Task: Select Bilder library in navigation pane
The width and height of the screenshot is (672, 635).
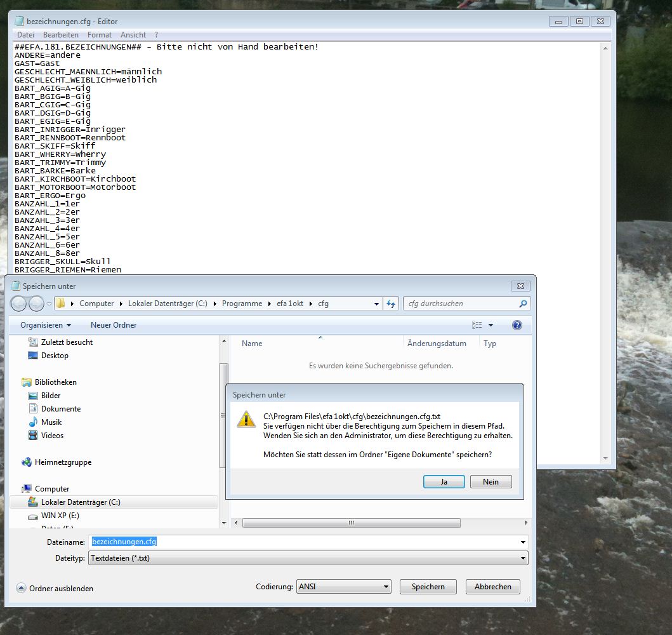Action: (51, 396)
